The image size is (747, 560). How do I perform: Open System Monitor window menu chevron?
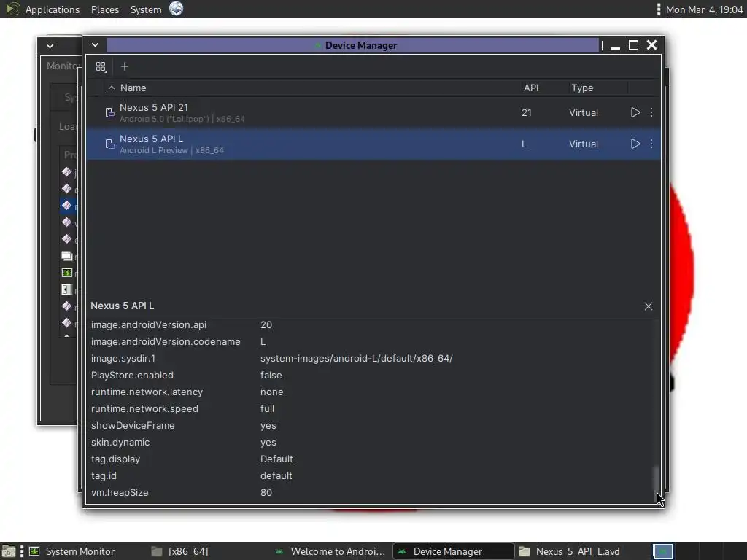[x=50, y=46]
